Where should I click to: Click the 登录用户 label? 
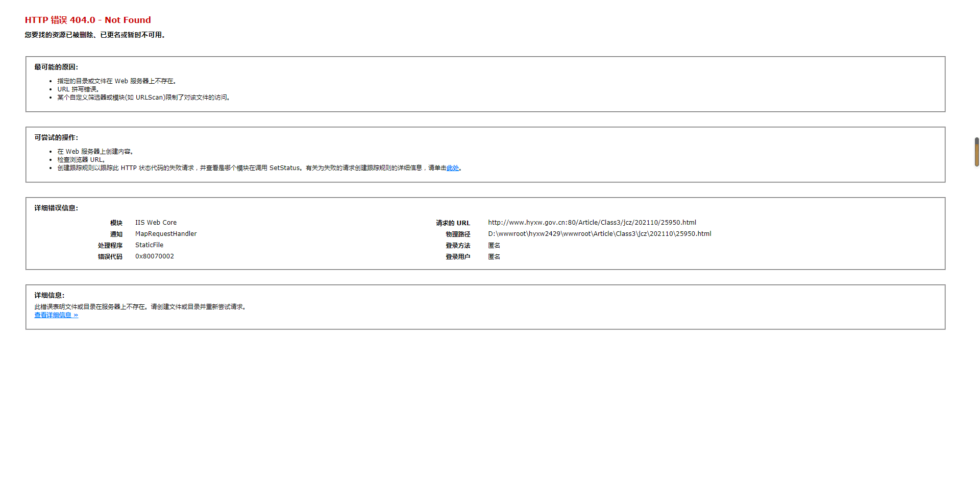click(457, 257)
